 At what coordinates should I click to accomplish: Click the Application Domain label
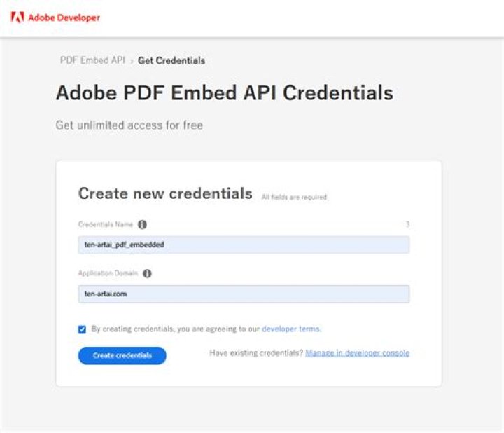pos(108,273)
